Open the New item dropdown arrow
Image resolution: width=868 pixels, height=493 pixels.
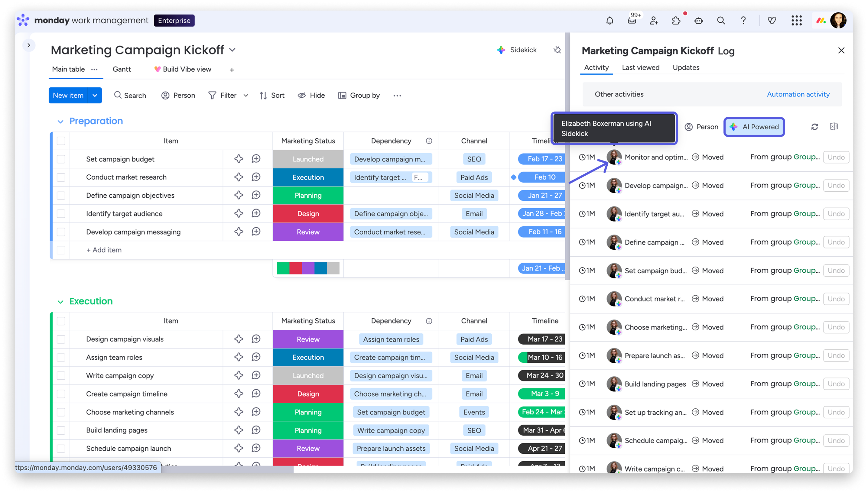[95, 96]
